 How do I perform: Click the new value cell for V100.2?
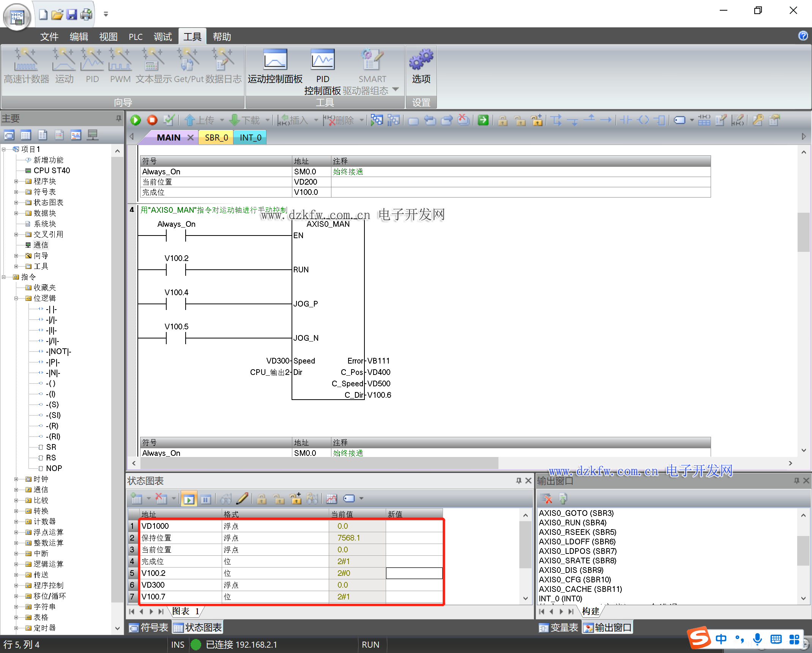pos(414,573)
